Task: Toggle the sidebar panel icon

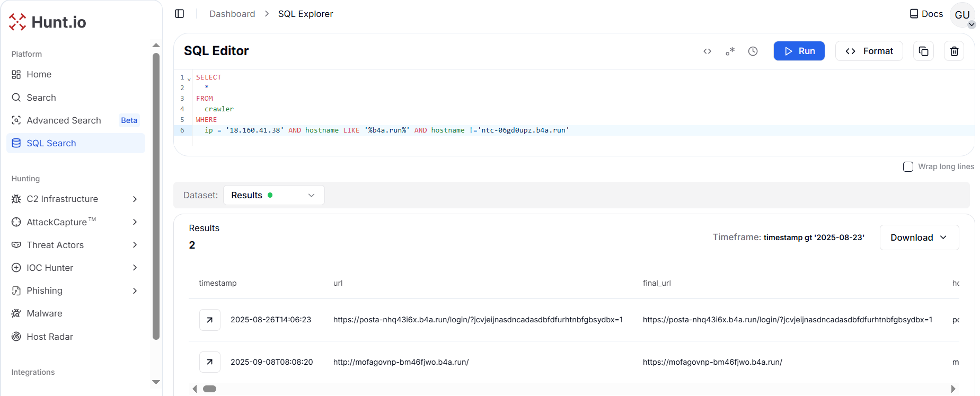Action: click(x=180, y=14)
